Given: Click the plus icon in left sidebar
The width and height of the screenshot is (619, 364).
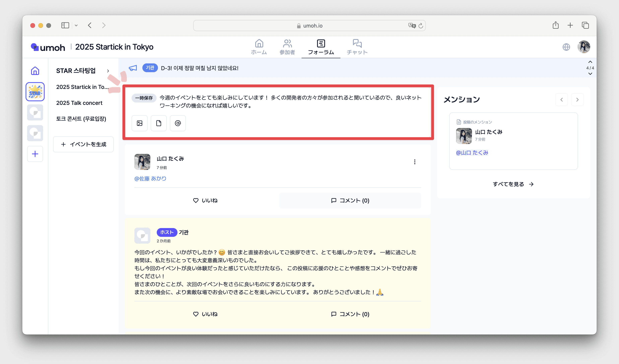Looking at the screenshot, I should coord(35,154).
